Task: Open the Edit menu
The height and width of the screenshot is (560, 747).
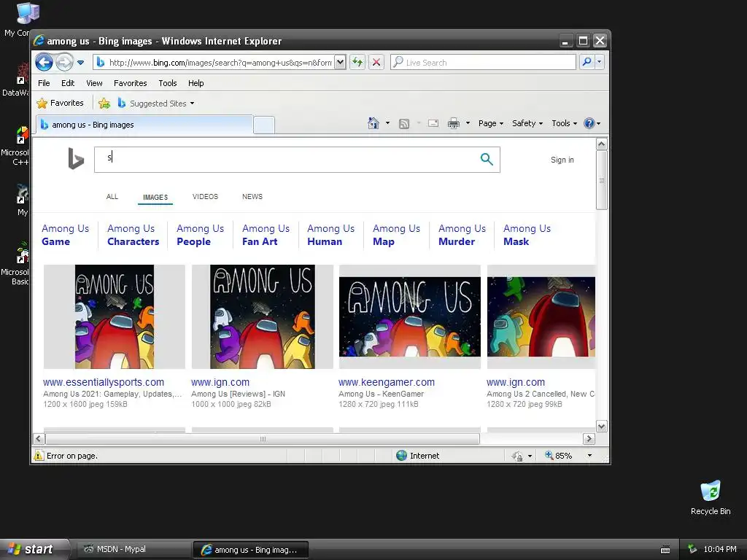Action: click(68, 83)
